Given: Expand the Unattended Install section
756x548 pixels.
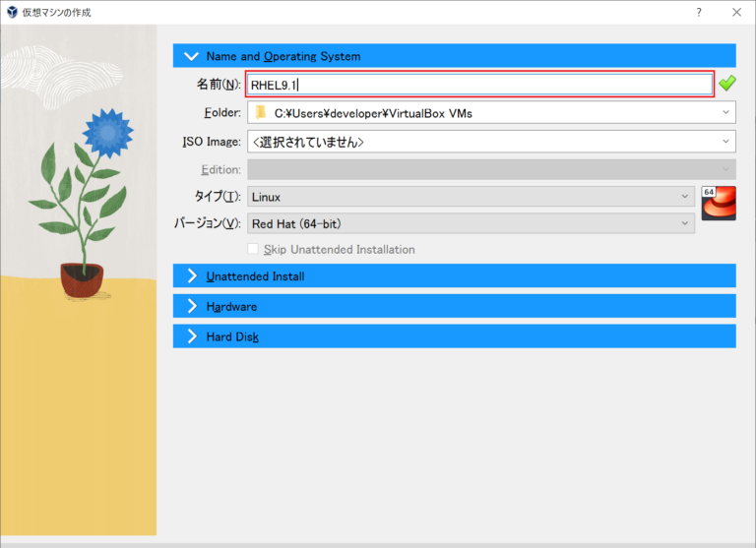Looking at the screenshot, I should coord(191,276).
